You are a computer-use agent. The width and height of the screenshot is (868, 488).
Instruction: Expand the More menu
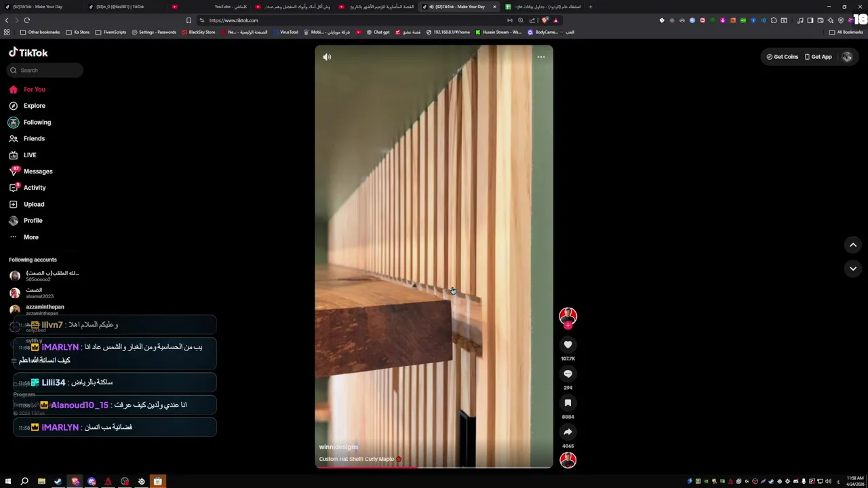[24, 237]
